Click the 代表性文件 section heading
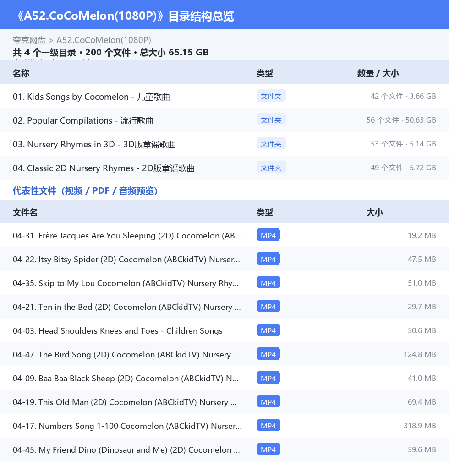 click(x=85, y=191)
